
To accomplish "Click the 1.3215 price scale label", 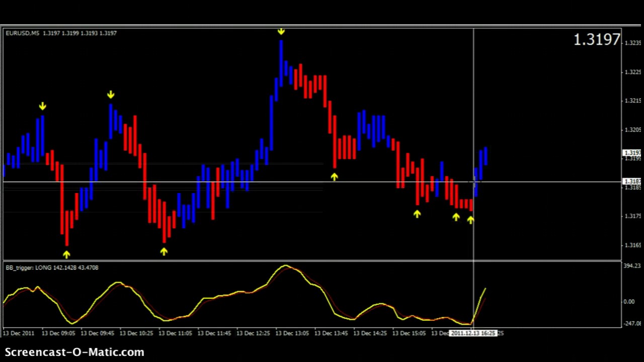I will click(632, 101).
